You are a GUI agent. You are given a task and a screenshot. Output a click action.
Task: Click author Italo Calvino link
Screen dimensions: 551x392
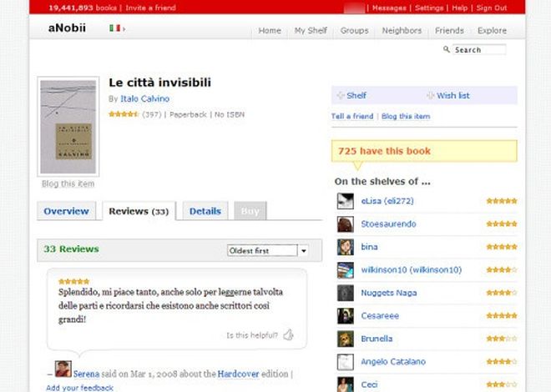tap(144, 98)
